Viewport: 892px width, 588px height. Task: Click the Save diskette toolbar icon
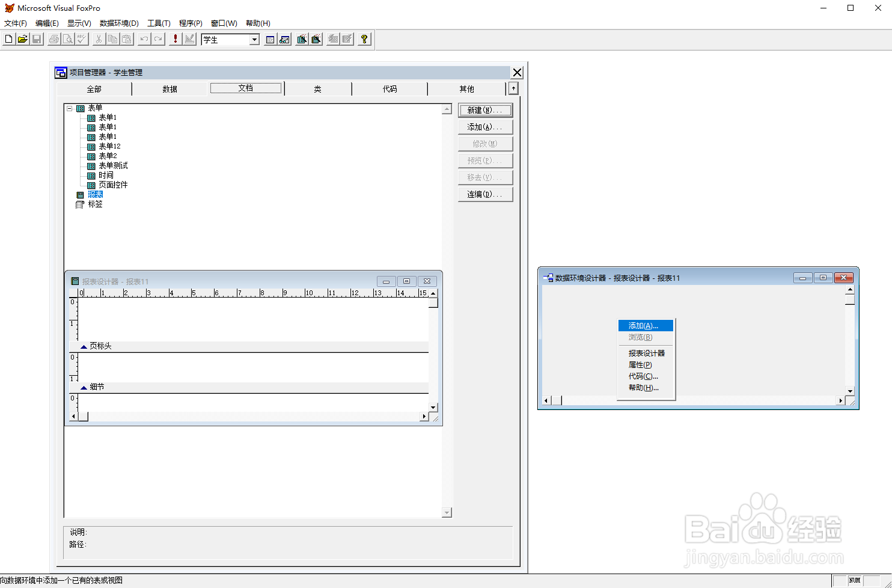(36, 39)
